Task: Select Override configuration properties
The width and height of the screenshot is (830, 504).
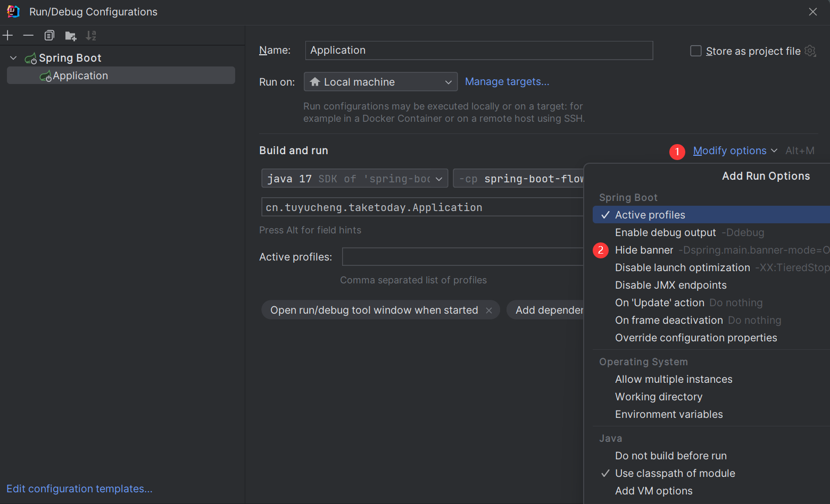Action: coord(711,338)
